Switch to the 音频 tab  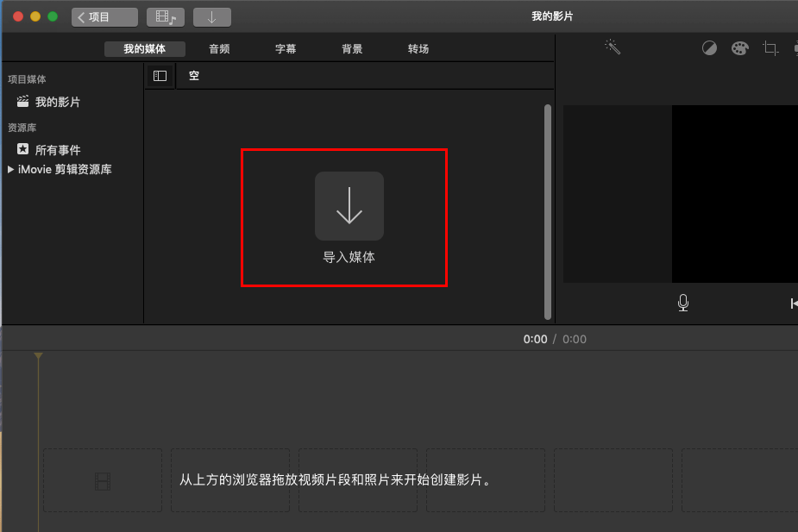219,49
